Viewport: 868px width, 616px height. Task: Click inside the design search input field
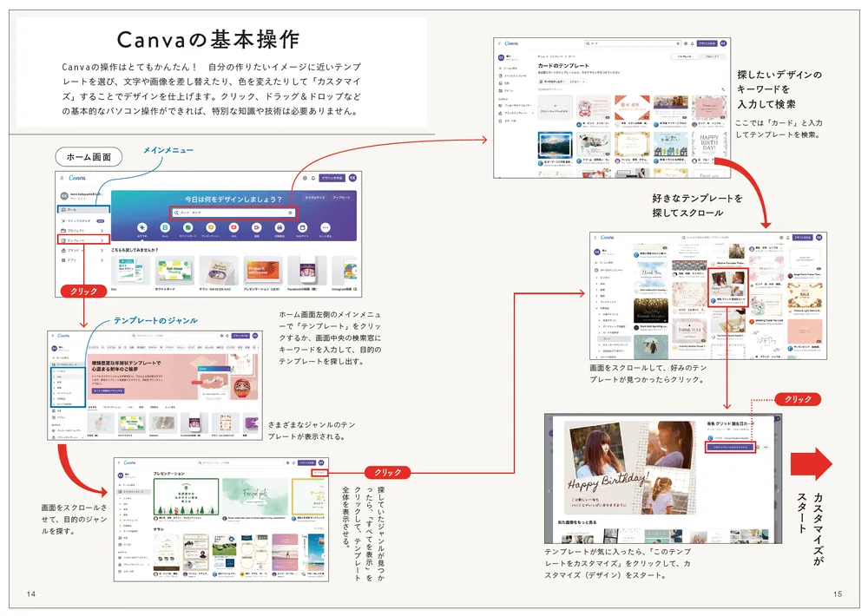tap(234, 213)
